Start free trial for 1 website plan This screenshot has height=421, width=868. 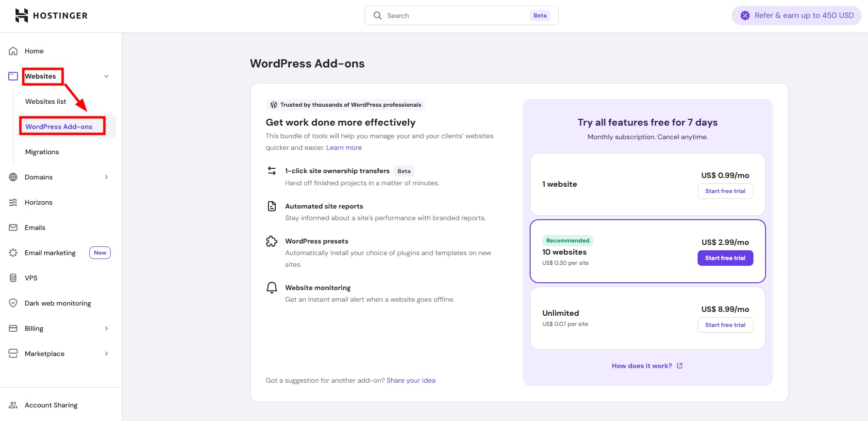725,191
